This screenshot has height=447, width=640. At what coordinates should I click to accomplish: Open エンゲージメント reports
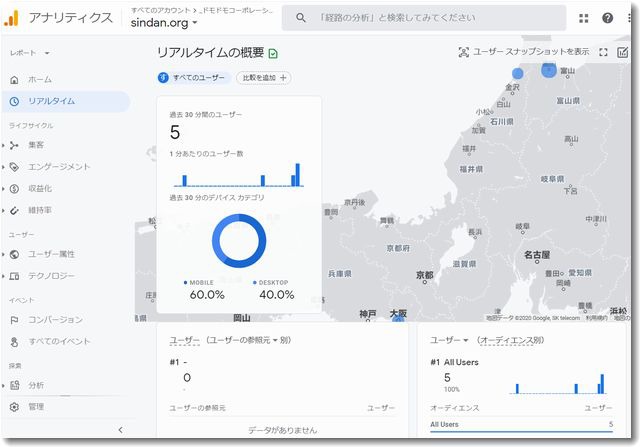coord(59,167)
